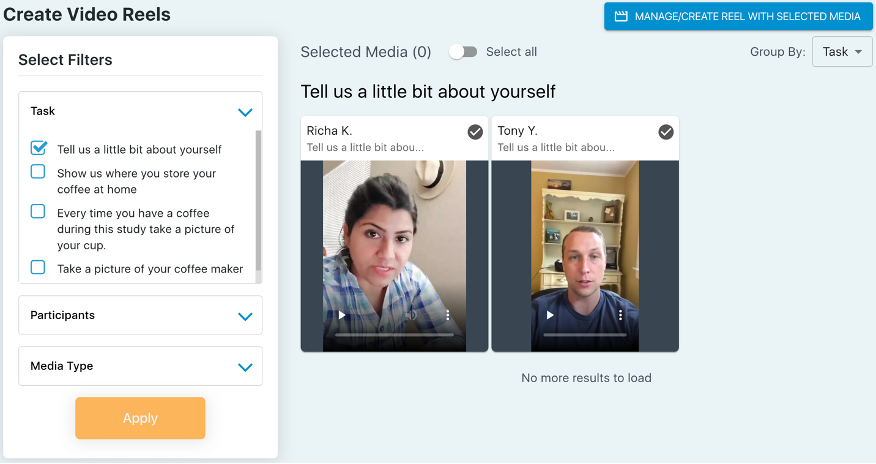Seek on Tony Y.'s video progress bar
The image size is (876, 464).
584,336
